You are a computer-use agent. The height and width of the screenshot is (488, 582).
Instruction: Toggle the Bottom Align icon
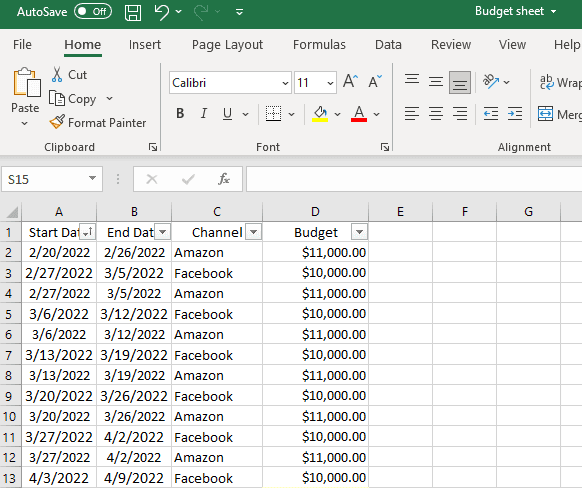click(460, 82)
